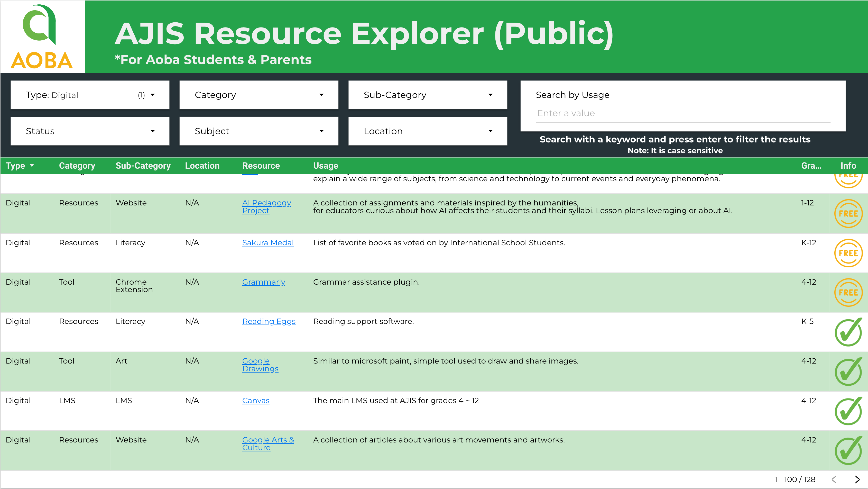Expand the Status filter dropdown
Image resolution: width=868 pixels, height=489 pixels.
point(90,131)
